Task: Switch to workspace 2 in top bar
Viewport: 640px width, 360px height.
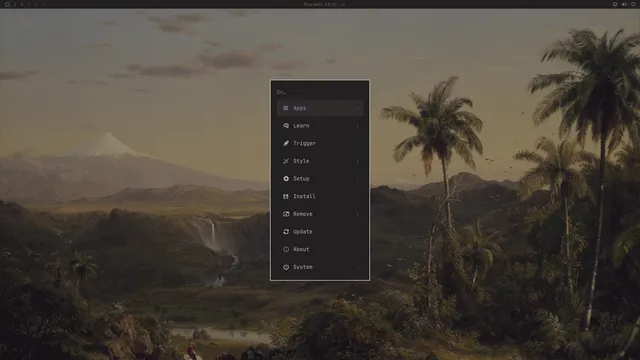Action: [x=22, y=4]
